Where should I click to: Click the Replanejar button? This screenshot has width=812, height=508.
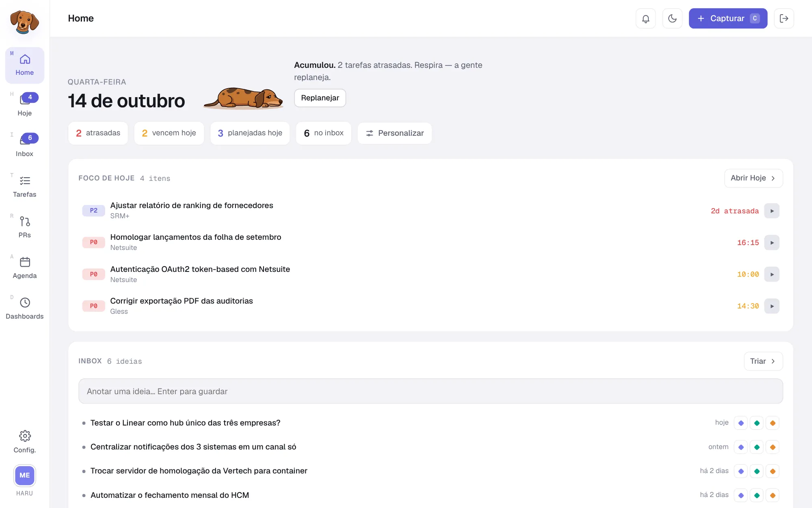(320, 98)
